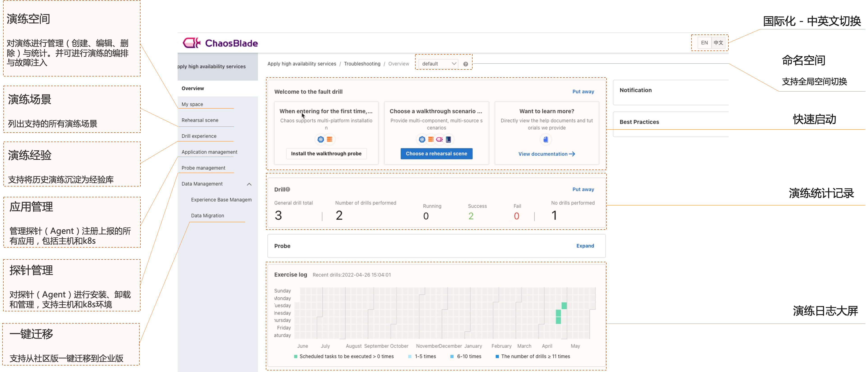Click the namespace help question-mark icon
Screen dimensions: 868x372
pos(465,64)
